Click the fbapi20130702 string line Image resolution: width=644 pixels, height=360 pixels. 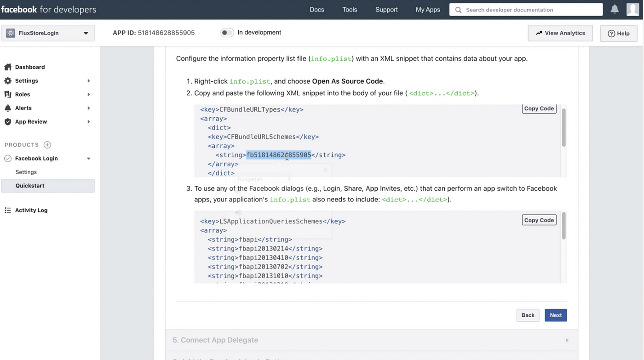tap(265, 267)
